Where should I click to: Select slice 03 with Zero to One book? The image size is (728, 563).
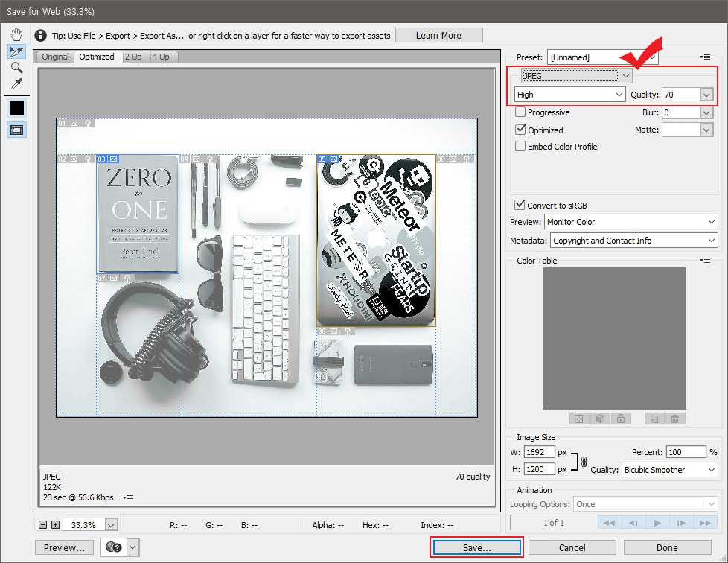point(138,214)
